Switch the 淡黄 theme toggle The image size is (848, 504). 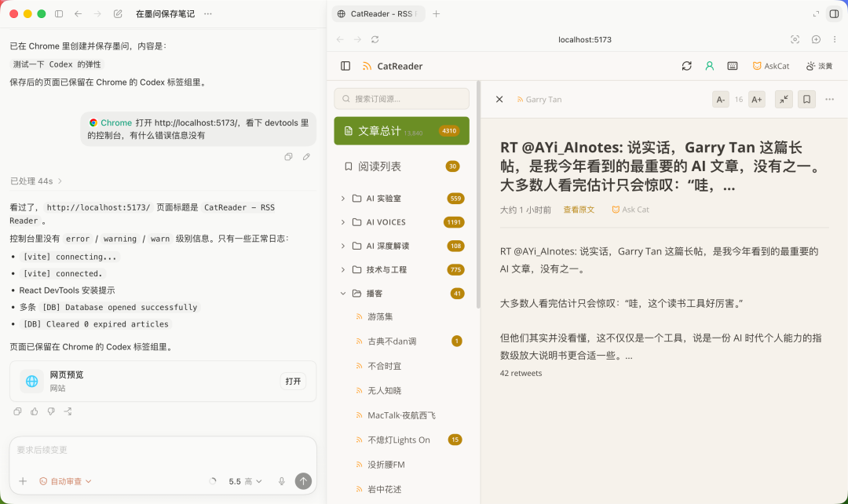[x=819, y=66]
